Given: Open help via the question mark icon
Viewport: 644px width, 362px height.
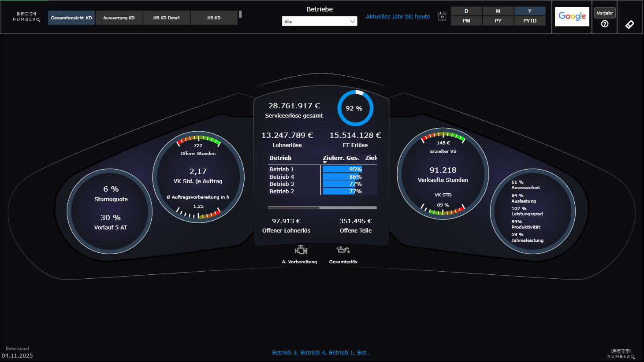Looking at the screenshot, I should (x=605, y=24).
